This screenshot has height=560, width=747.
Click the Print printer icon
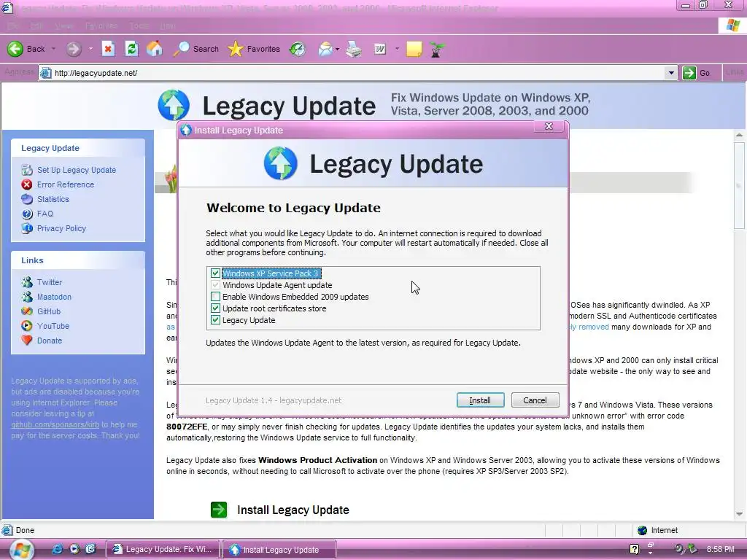tap(354, 49)
